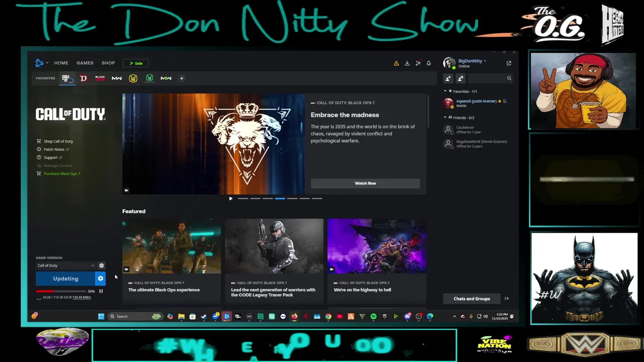This screenshot has width=644, height=362.
Task: Jump to the highlighted blue carousel indicator
Action: [x=280, y=199]
